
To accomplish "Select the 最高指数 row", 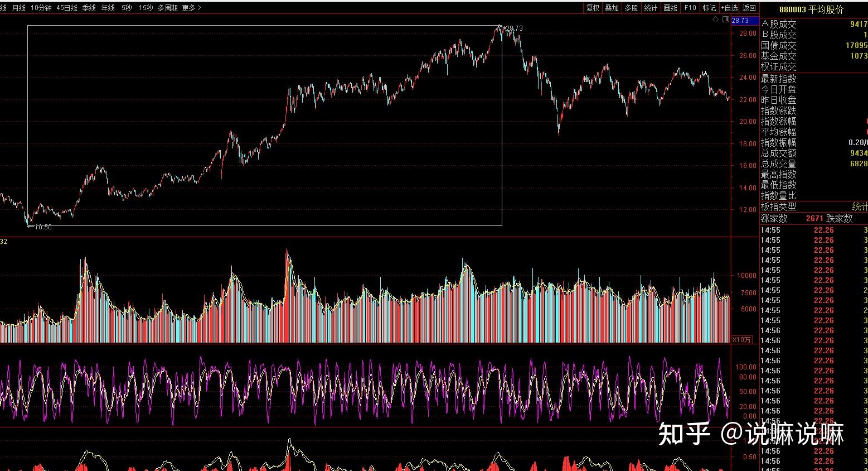I will (814, 174).
